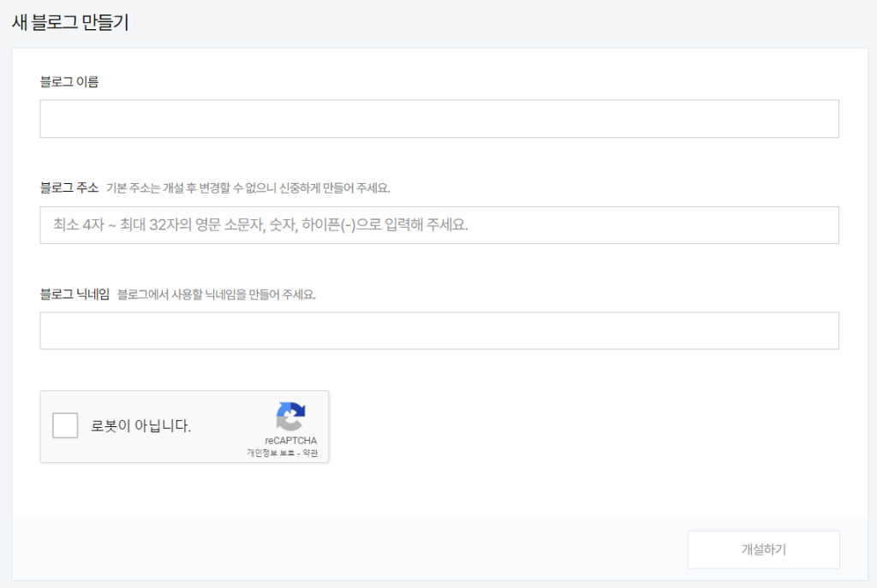Toggle the robot verification checkbox off
The height and width of the screenshot is (588, 877).
pos(65,425)
